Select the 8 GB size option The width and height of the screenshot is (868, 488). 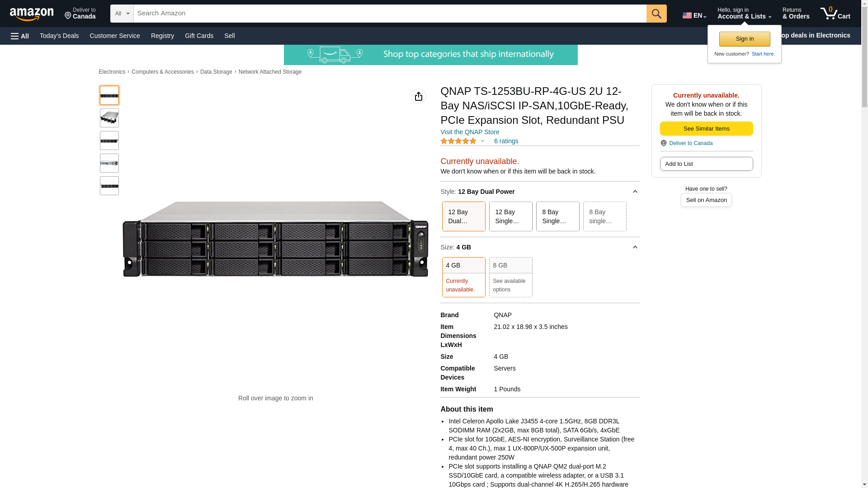[x=510, y=277]
